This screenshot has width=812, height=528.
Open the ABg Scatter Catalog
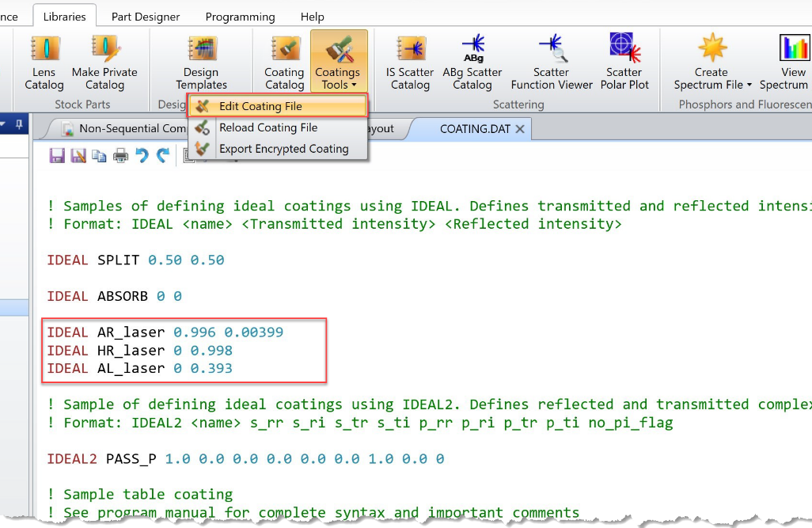pyautogui.click(x=472, y=63)
